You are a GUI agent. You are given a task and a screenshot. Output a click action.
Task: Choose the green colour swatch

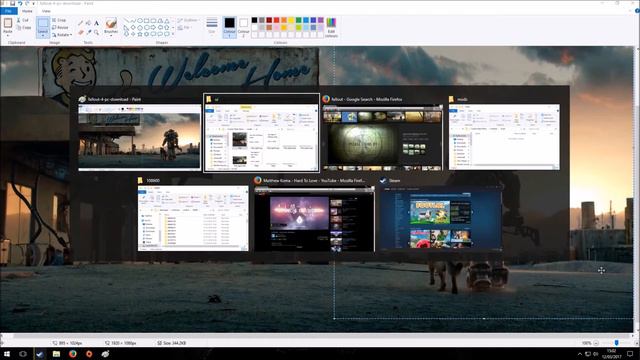(298, 20)
